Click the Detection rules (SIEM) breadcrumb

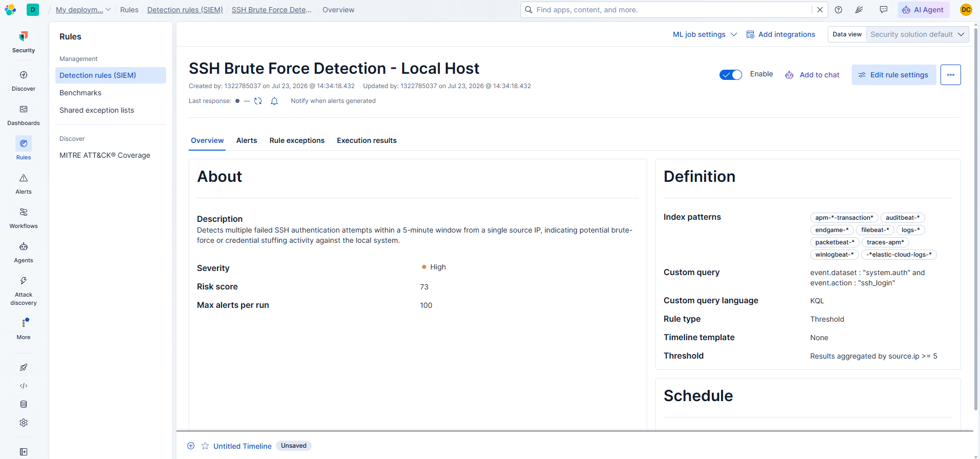coord(185,10)
